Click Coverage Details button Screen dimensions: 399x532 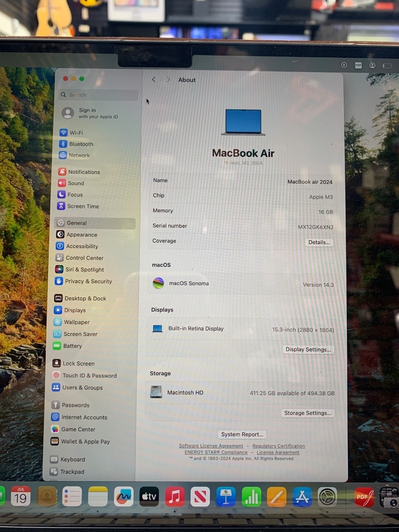[x=319, y=242]
